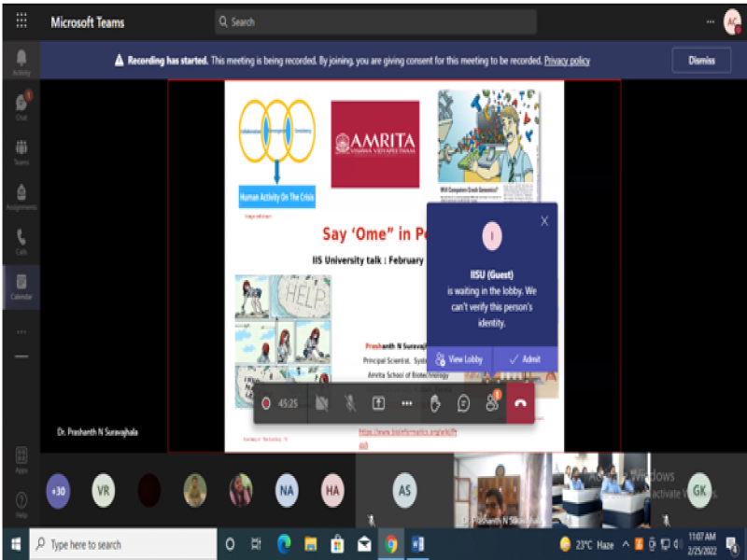Open more actions in meeting toolbar
Image resolution: width=747 pixels, height=560 pixels.
[407, 403]
